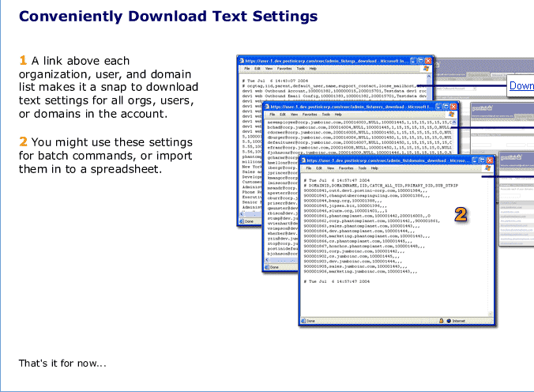Click the bang.org row in domains window

343,201
